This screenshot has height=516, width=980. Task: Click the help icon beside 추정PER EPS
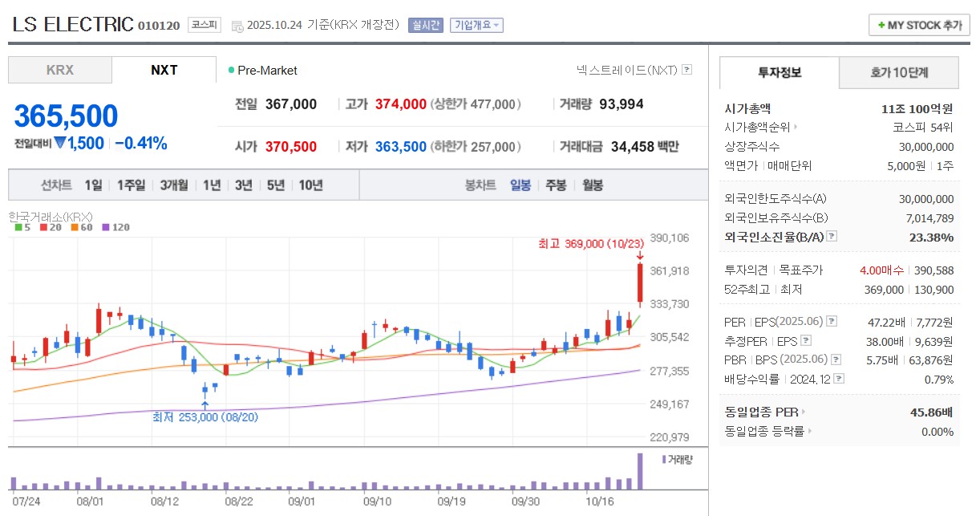(x=806, y=341)
